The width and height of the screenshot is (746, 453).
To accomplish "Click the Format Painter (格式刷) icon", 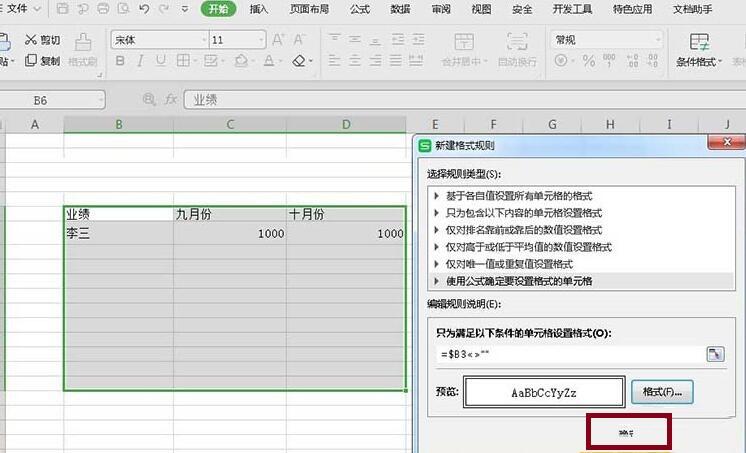I will (x=82, y=45).
